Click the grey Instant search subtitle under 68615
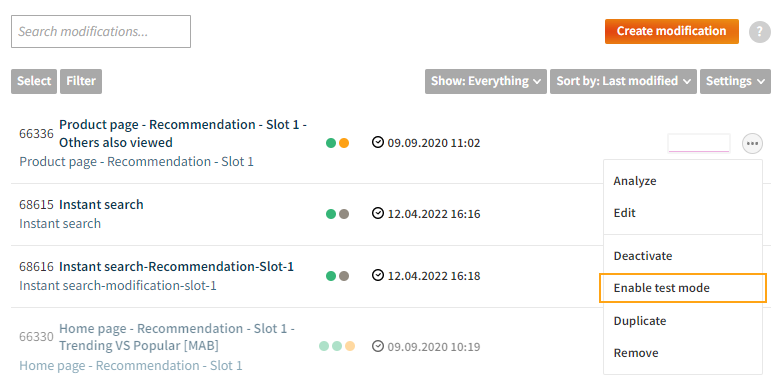The height and width of the screenshot is (384, 783). coord(60,224)
